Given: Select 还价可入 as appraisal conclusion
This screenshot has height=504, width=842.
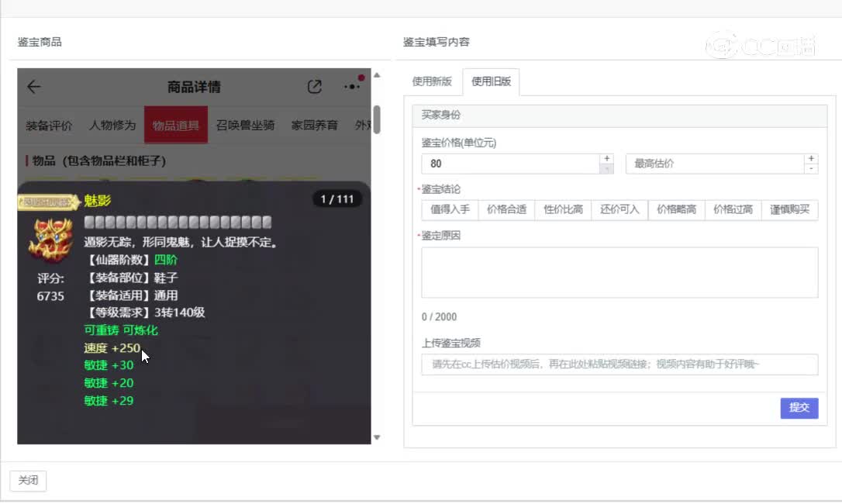Looking at the screenshot, I should pyautogui.click(x=619, y=209).
